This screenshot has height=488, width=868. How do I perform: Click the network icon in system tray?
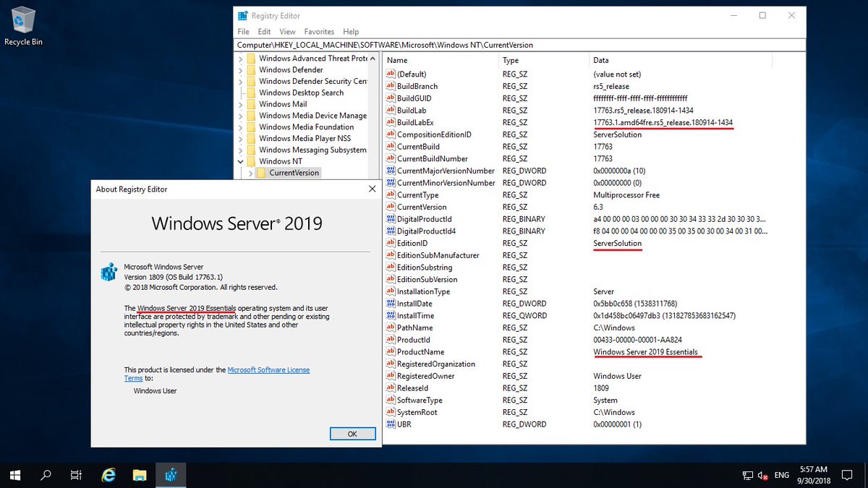748,476
